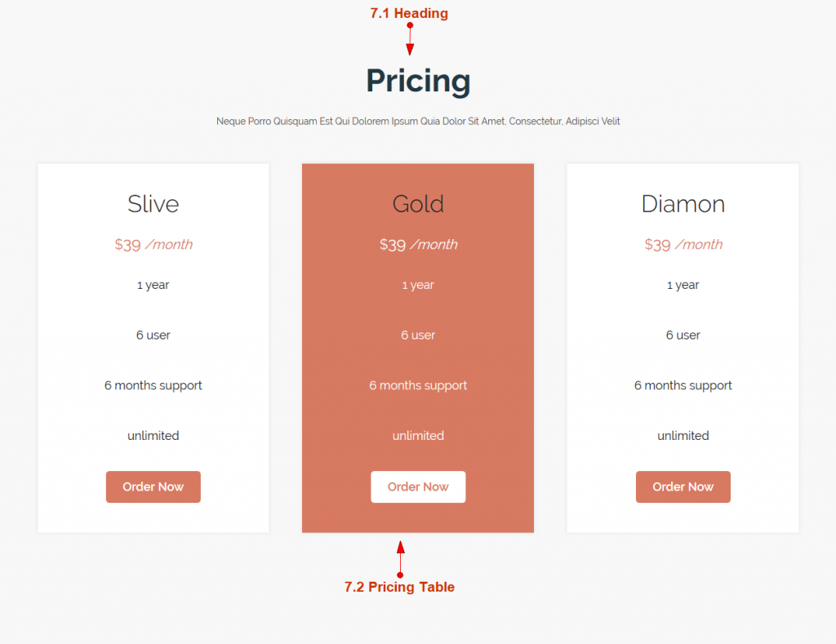This screenshot has height=644, width=836.
Task: Click the 1 year feature row on the Gold card
Action: coord(418,285)
